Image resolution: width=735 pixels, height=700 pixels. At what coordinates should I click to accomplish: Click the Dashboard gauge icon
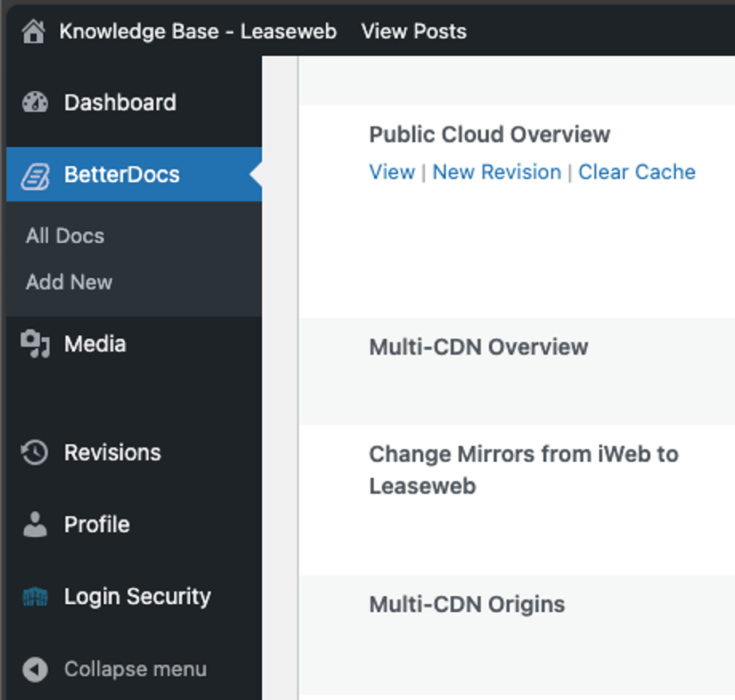[x=35, y=103]
